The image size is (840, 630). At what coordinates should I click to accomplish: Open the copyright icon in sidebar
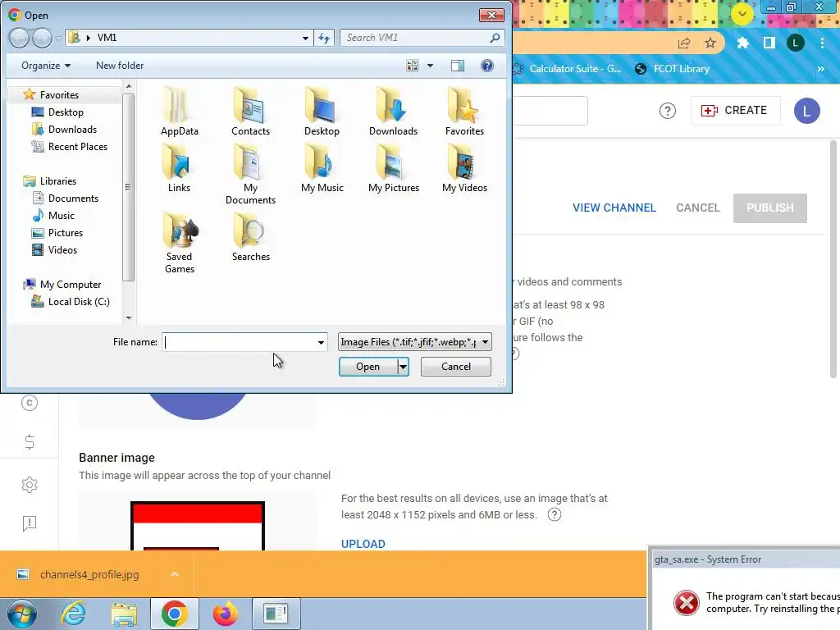pyautogui.click(x=30, y=402)
